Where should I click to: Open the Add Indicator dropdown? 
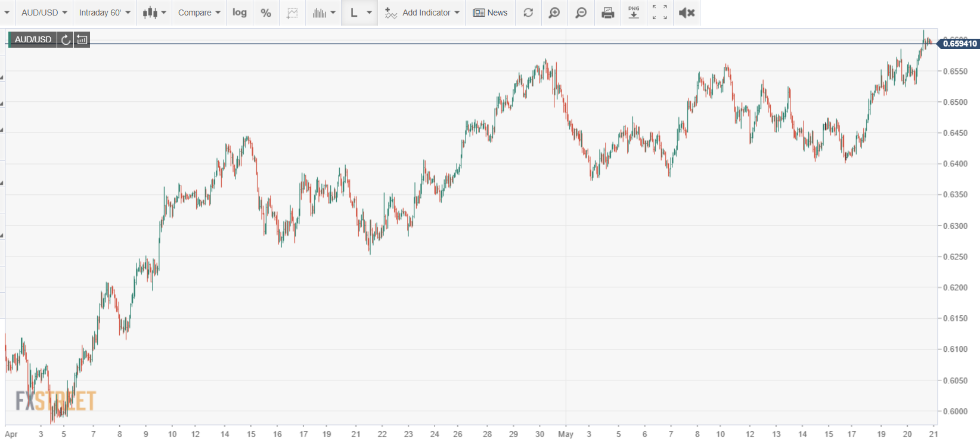click(x=422, y=13)
